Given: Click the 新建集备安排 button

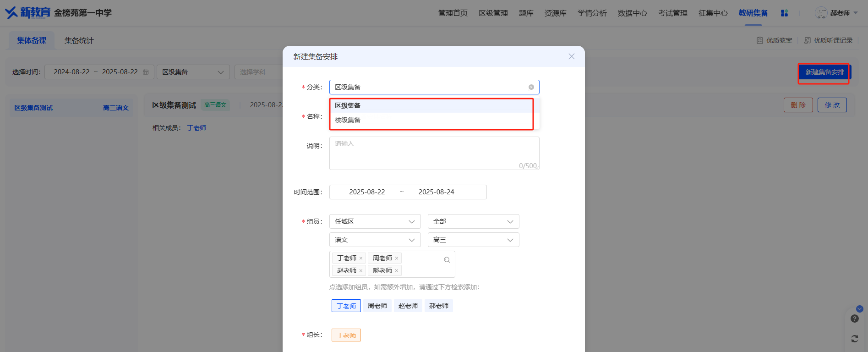Looking at the screenshot, I should [x=824, y=72].
